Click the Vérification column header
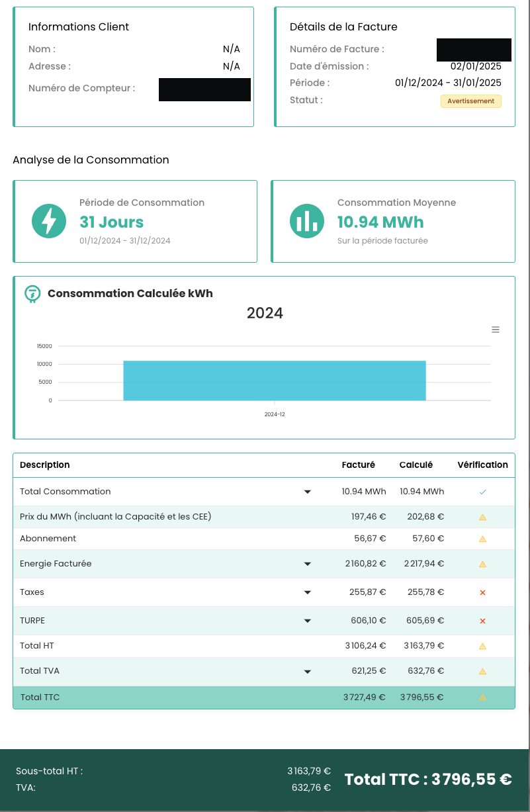530x812 pixels. click(x=483, y=465)
